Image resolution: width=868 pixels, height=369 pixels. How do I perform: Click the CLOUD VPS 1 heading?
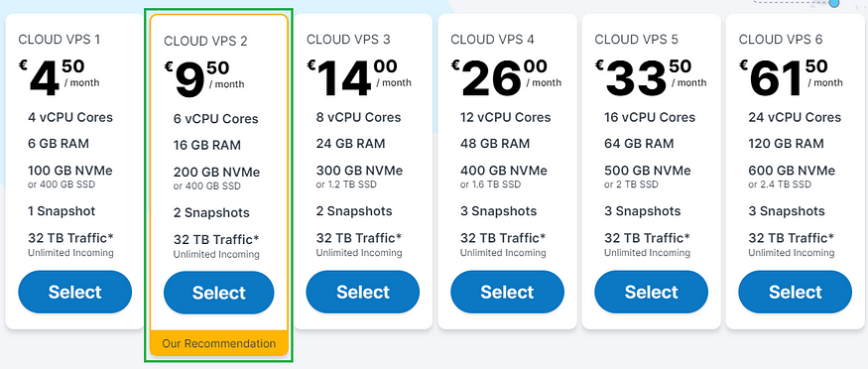[60, 40]
